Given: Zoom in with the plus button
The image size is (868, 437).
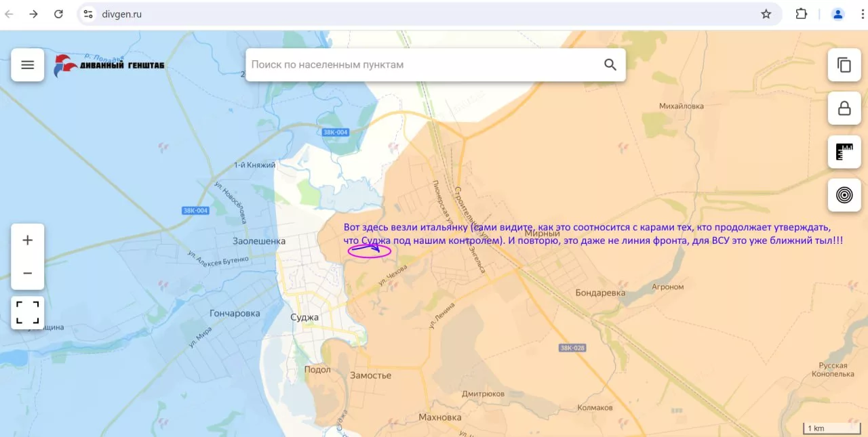Looking at the screenshot, I should (28, 241).
